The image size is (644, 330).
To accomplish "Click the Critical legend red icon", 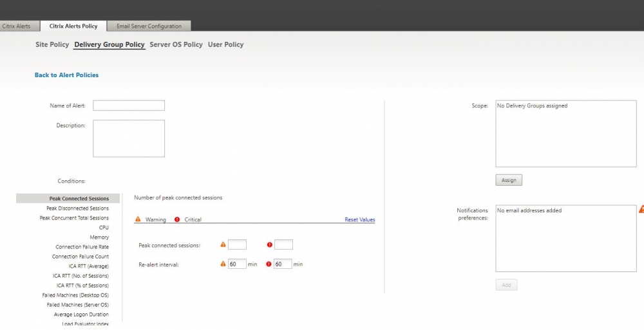I will [x=177, y=219].
